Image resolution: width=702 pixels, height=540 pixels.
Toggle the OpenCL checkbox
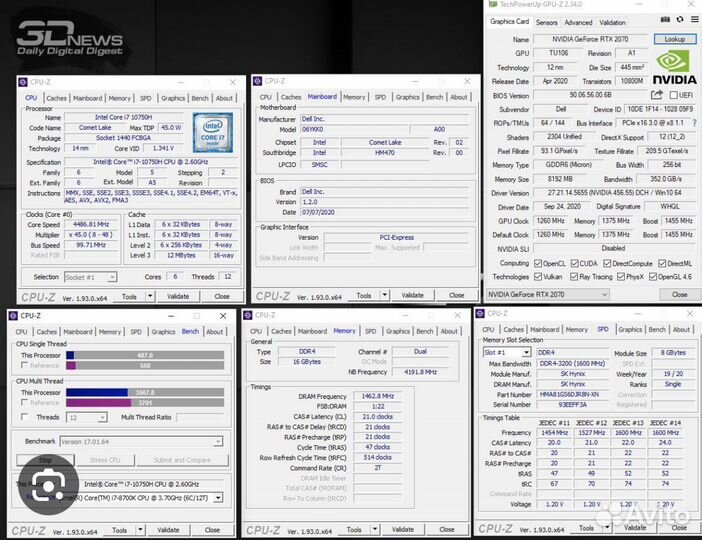click(x=538, y=263)
